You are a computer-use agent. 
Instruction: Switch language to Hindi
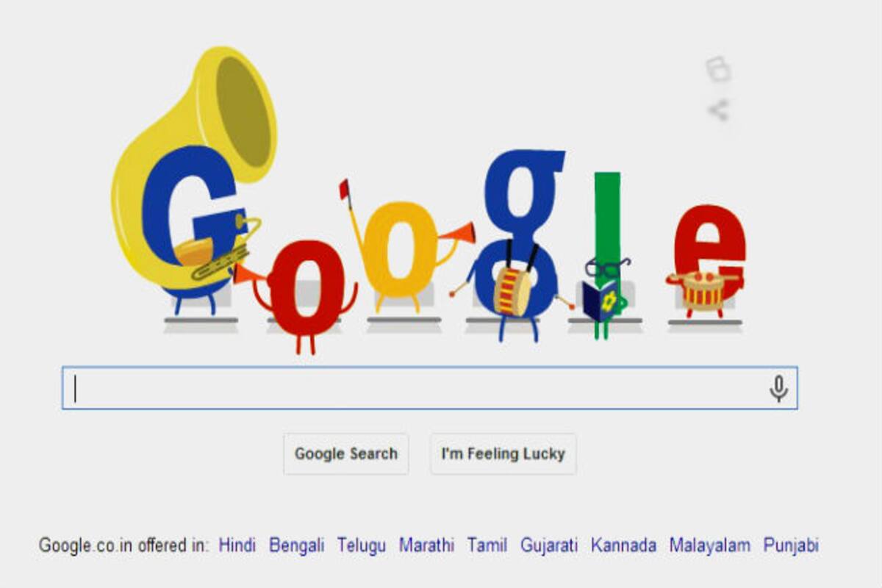[x=237, y=545]
